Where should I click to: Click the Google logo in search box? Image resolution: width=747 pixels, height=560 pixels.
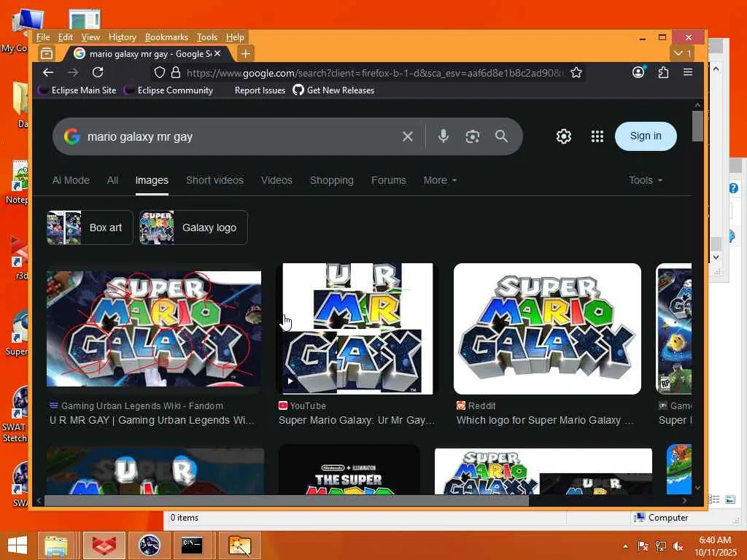coord(72,136)
